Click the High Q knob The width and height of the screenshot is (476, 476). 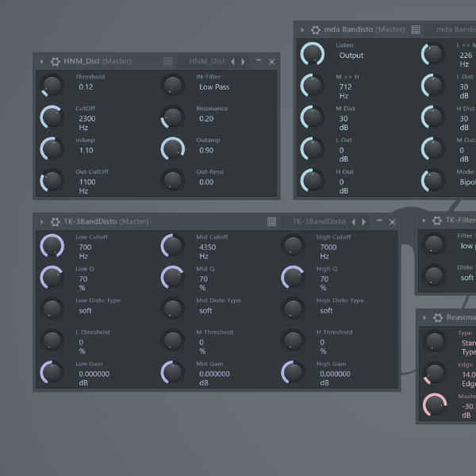tap(294, 277)
